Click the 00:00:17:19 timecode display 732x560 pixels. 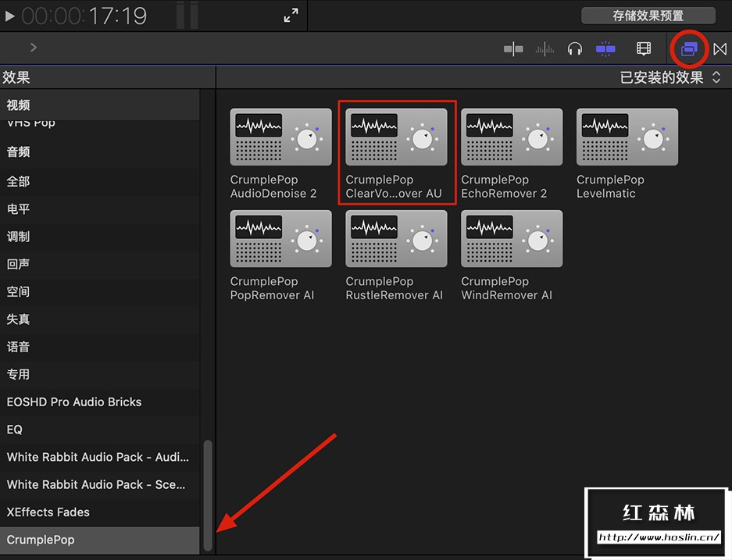pyautogui.click(x=84, y=16)
